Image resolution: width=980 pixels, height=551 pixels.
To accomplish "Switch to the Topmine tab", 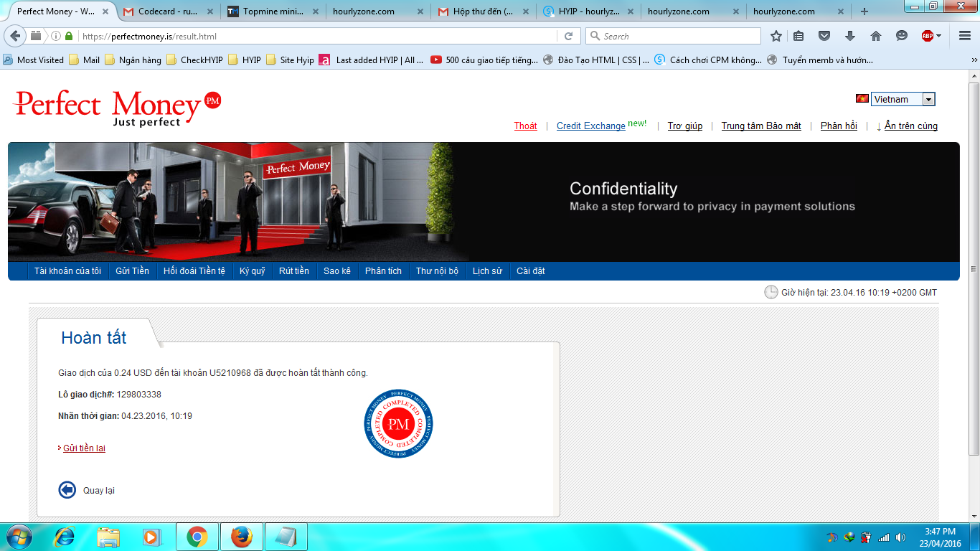I will 273,11.
